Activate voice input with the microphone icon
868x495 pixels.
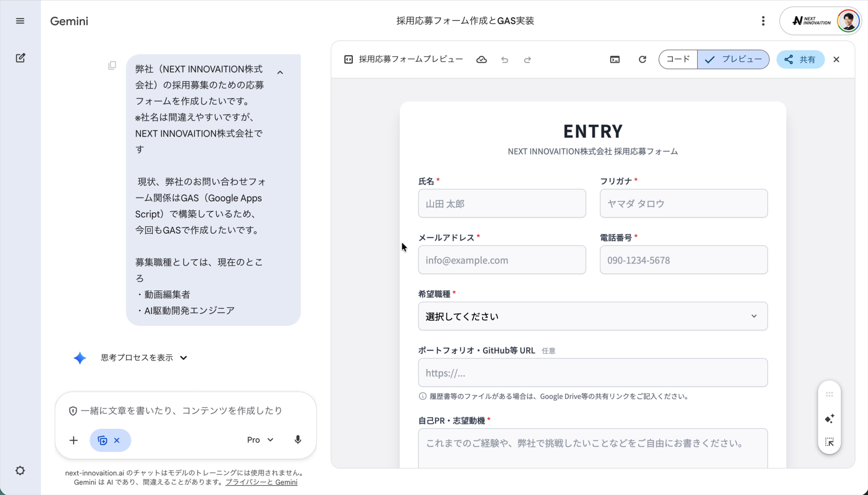coord(298,439)
